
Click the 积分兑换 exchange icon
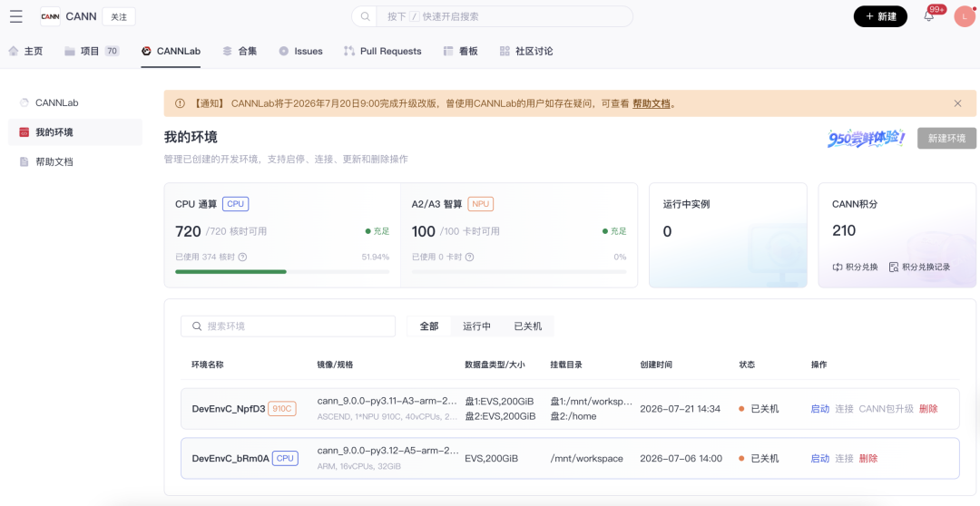[838, 267]
